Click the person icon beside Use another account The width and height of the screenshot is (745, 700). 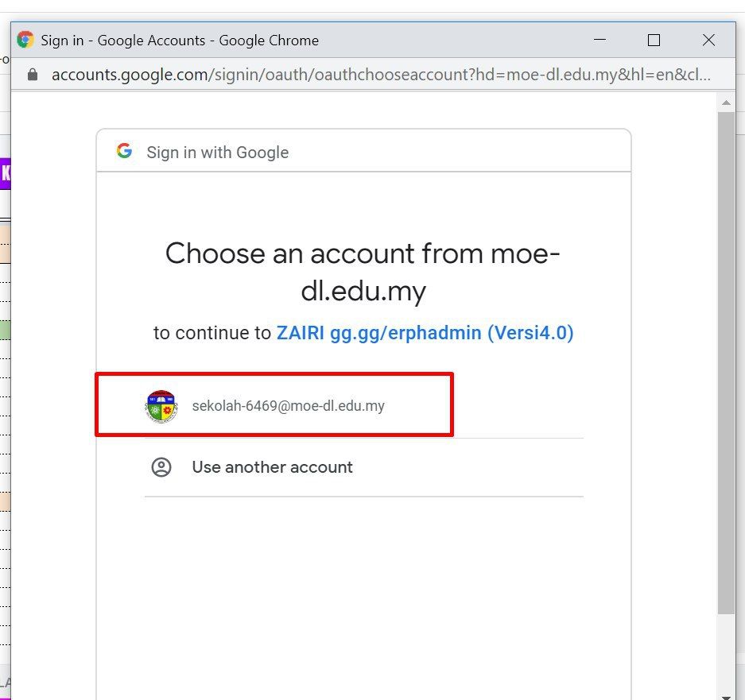pos(161,467)
